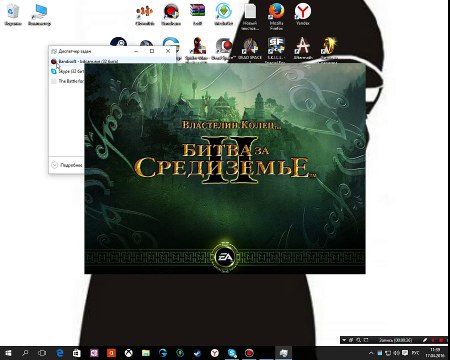Viewport: 450px width, 360px height.
Task: Open the green circle taskbar app
Action: pos(180,353)
